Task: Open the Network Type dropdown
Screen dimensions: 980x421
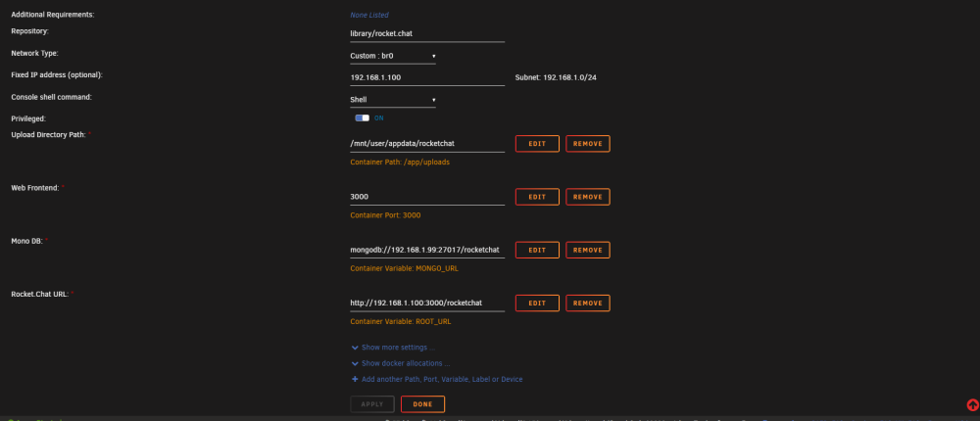Action: pyautogui.click(x=393, y=56)
